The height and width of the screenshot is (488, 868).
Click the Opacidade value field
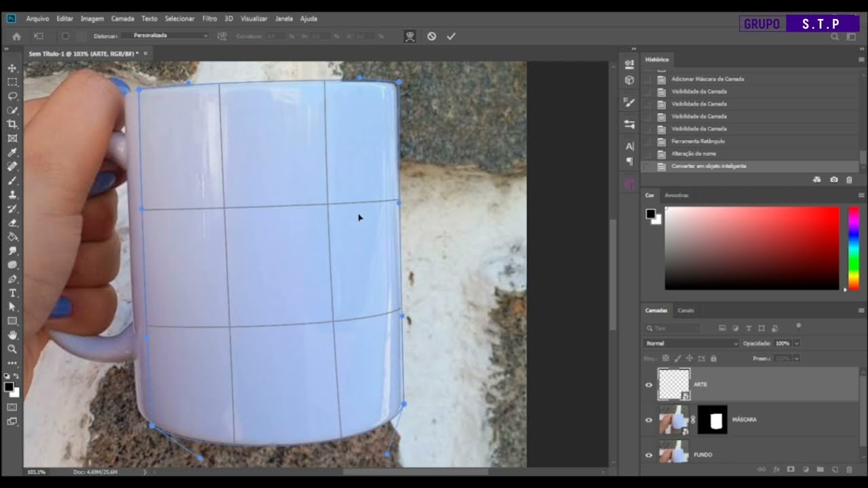[x=783, y=343]
